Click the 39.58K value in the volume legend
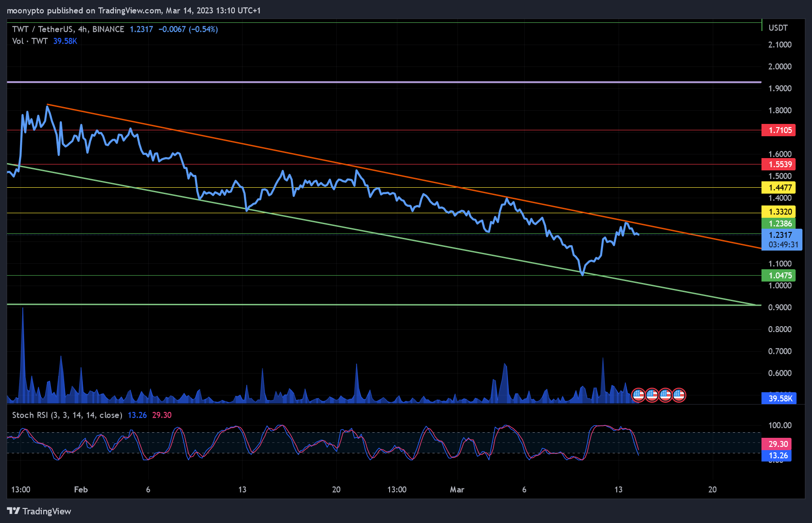Screen dimensions: 812x523 tap(65, 41)
